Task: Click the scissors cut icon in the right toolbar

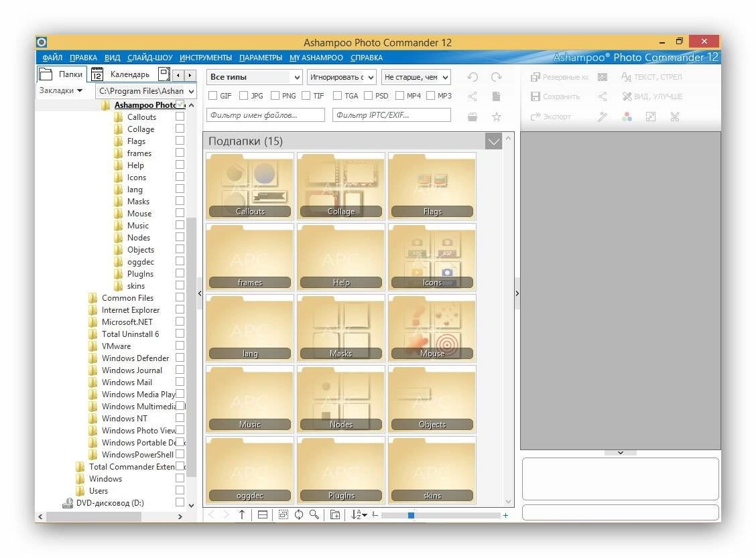Action: (x=674, y=117)
